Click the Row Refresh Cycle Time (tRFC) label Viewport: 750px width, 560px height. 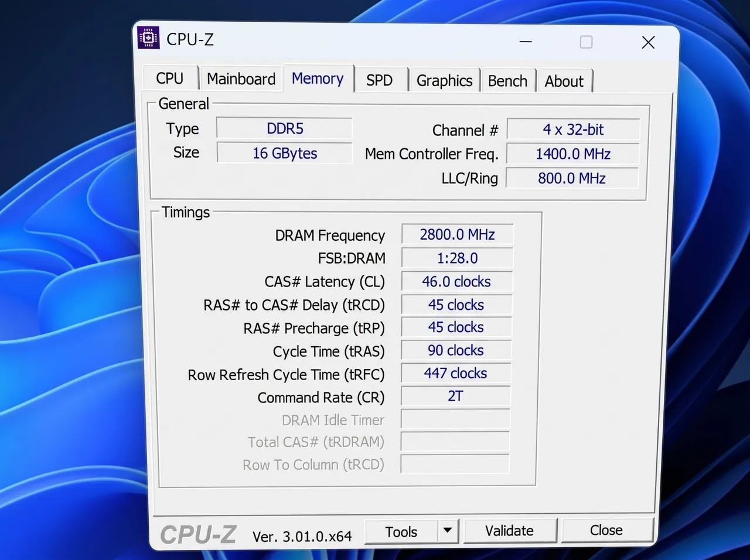click(x=286, y=375)
